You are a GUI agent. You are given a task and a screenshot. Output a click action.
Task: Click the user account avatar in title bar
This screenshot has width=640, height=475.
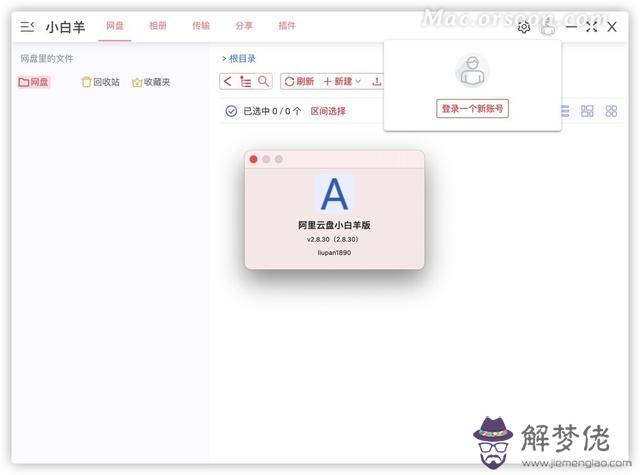pos(547,27)
